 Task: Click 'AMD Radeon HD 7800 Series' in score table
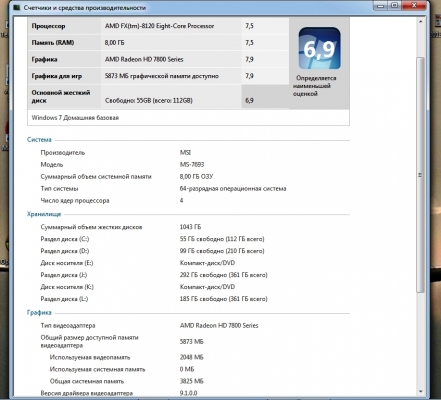(x=144, y=59)
